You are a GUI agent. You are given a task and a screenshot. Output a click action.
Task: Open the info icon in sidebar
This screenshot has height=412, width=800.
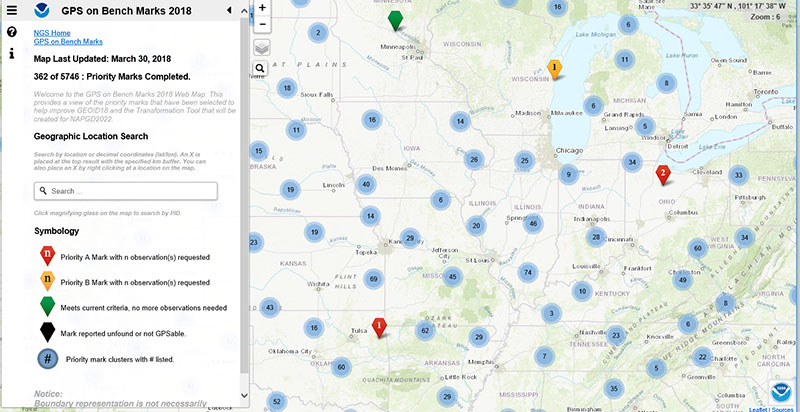[x=12, y=53]
